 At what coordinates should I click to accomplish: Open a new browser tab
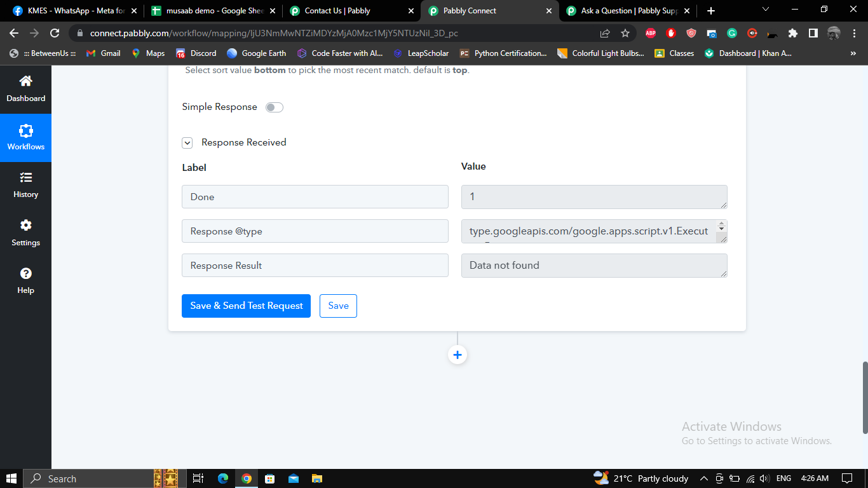click(x=710, y=11)
